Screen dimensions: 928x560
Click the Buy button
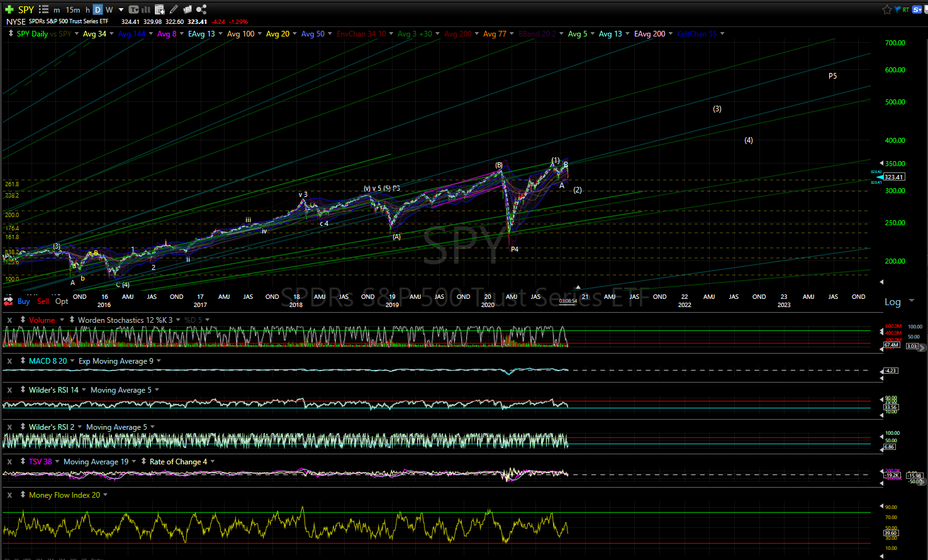[24, 301]
